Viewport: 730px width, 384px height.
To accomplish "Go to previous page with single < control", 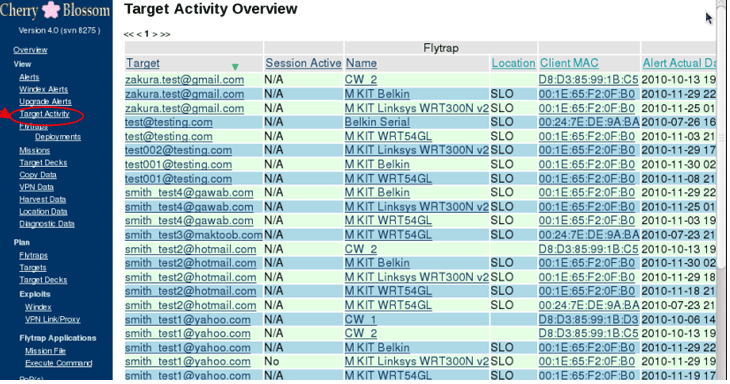I will tap(139, 34).
